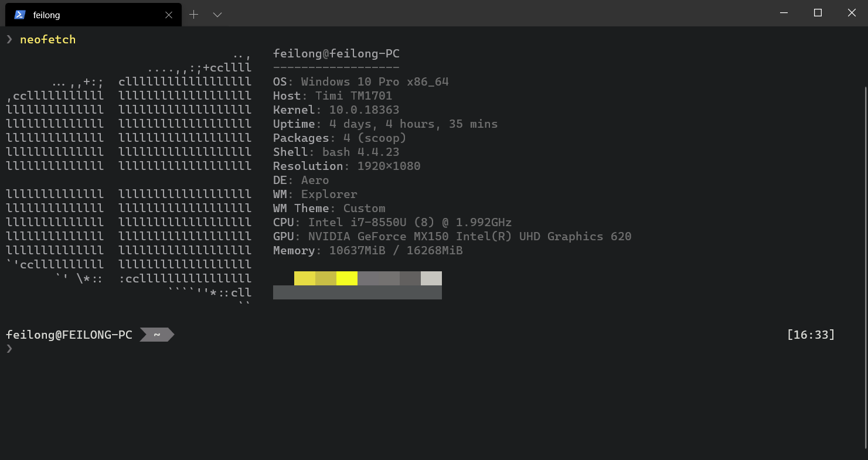Click the feilong@FEILONG-PC prompt text
The height and width of the screenshot is (460, 868).
click(x=69, y=335)
